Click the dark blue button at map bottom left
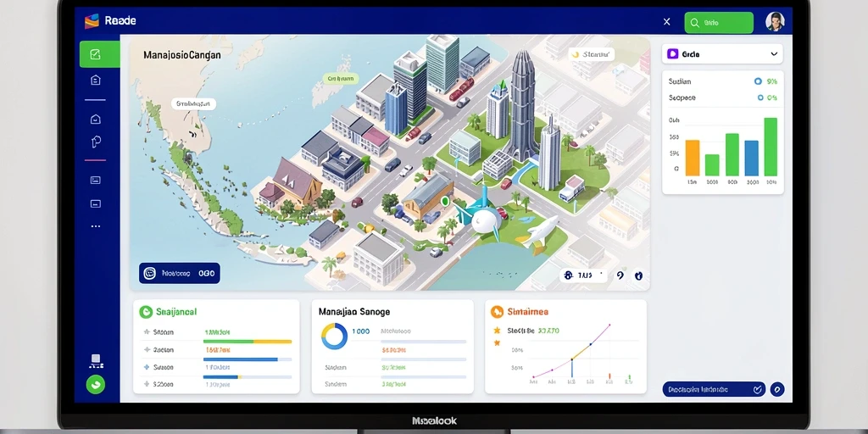The height and width of the screenshot is (434, 868). (180, 273)
